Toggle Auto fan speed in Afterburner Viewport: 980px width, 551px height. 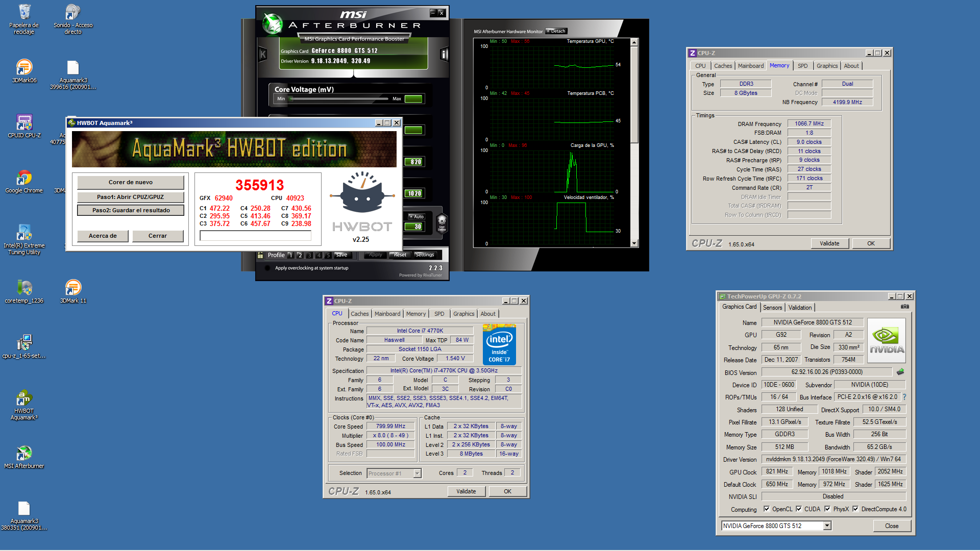coord(416,217)
